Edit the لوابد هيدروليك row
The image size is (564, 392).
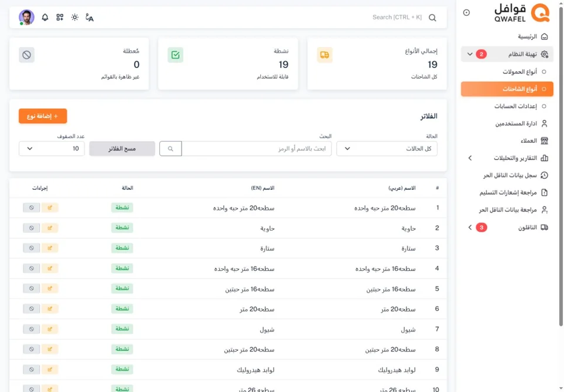tap(49, 369)
